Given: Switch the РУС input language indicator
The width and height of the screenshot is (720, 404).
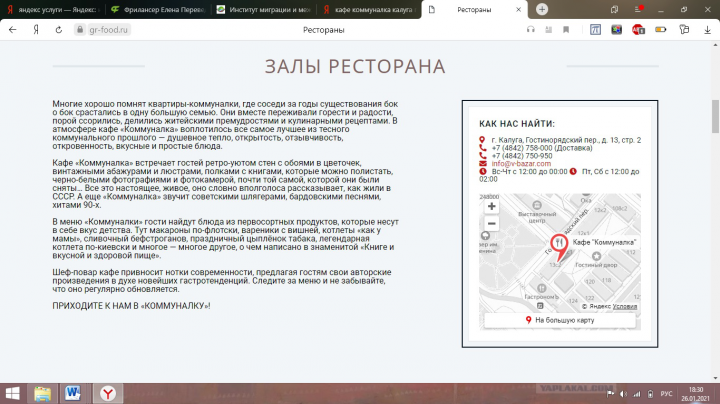Looking at the screenshot, I should click(666, 394).
